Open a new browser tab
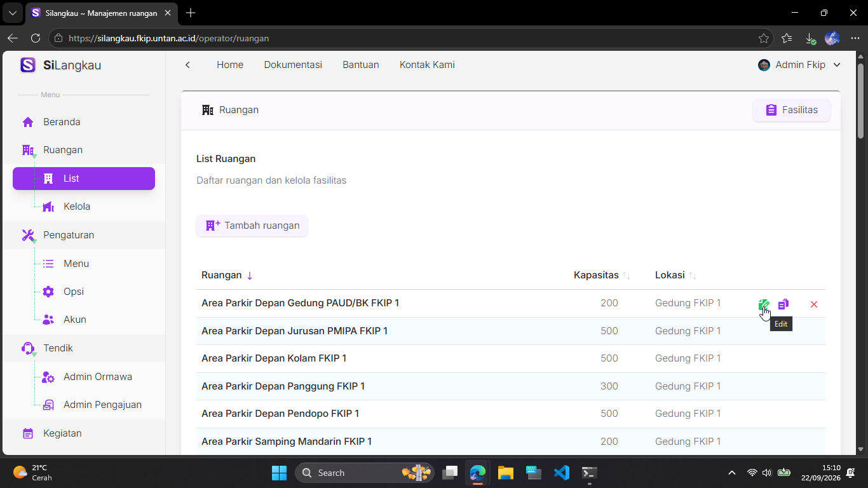The image size is (868, 488). (x=191, y=13)
